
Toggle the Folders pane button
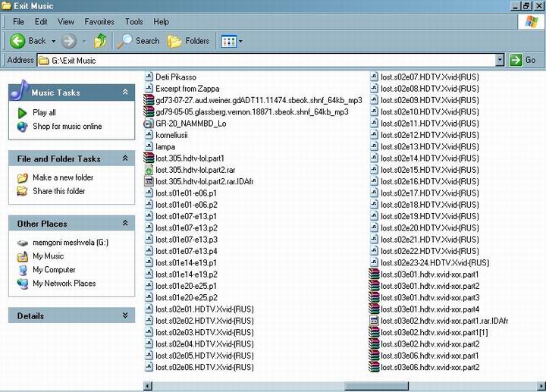(175, 41)
